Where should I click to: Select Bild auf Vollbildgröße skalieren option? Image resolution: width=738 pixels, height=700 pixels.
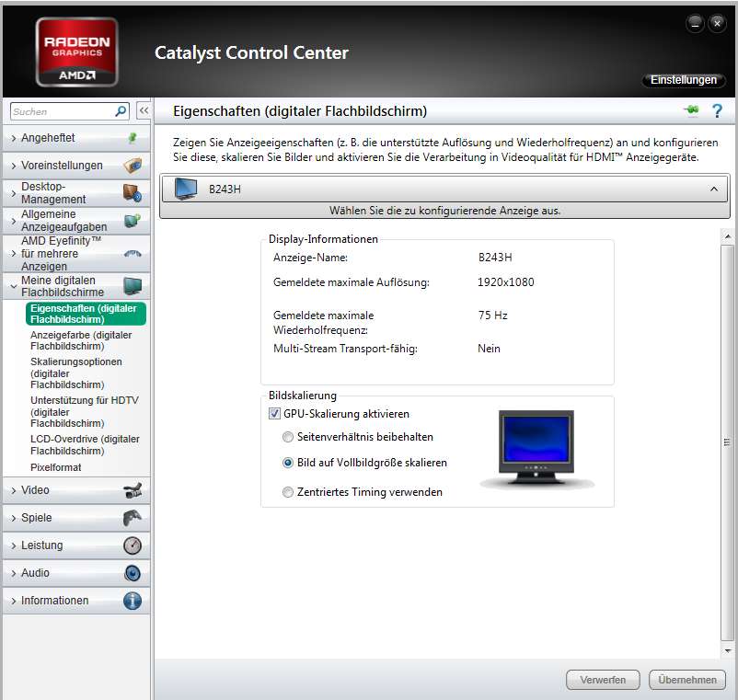click(288, 463)
